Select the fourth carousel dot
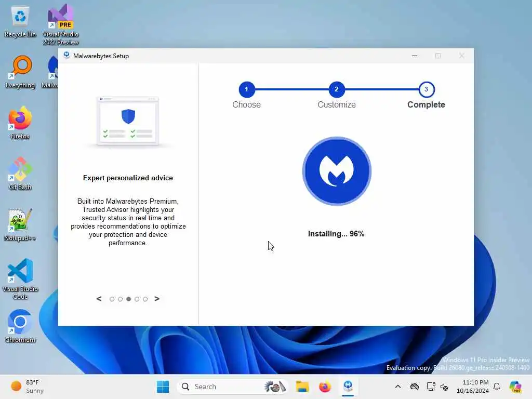Screen dimensions: 532x399 point(137,299)
